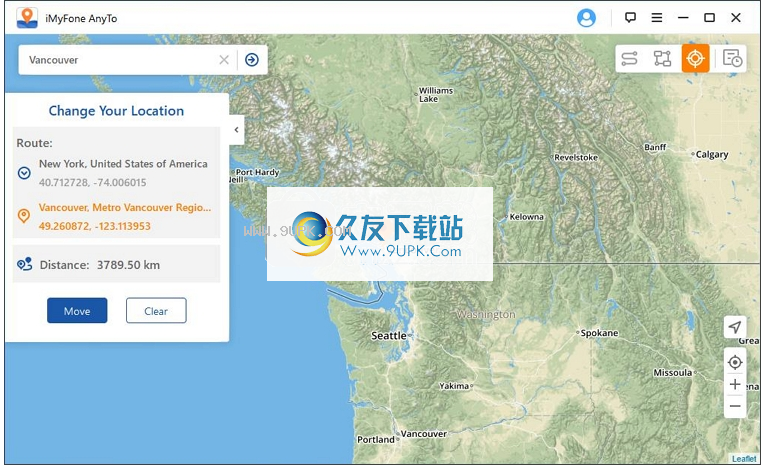Image resolution: width=761 pixels, height=468 pixels.
Task: Center map on current location
Action: pos(735,362)
